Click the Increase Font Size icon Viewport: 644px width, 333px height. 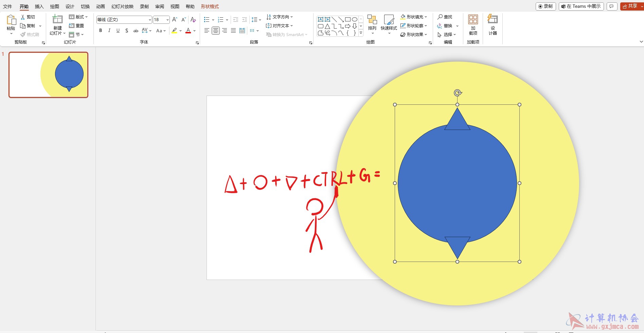click(175, 20)
